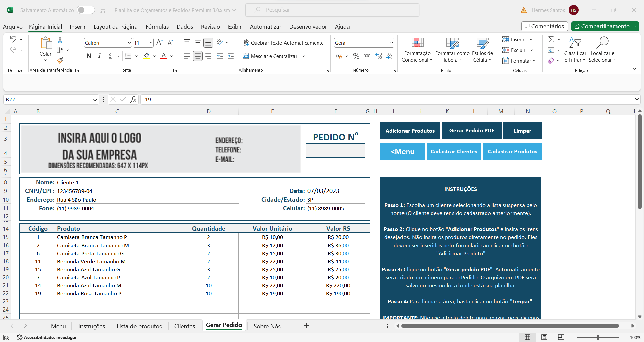644x342 pixels.
Task: Click the zoom slider handle
Action: [x=598, y=337]
